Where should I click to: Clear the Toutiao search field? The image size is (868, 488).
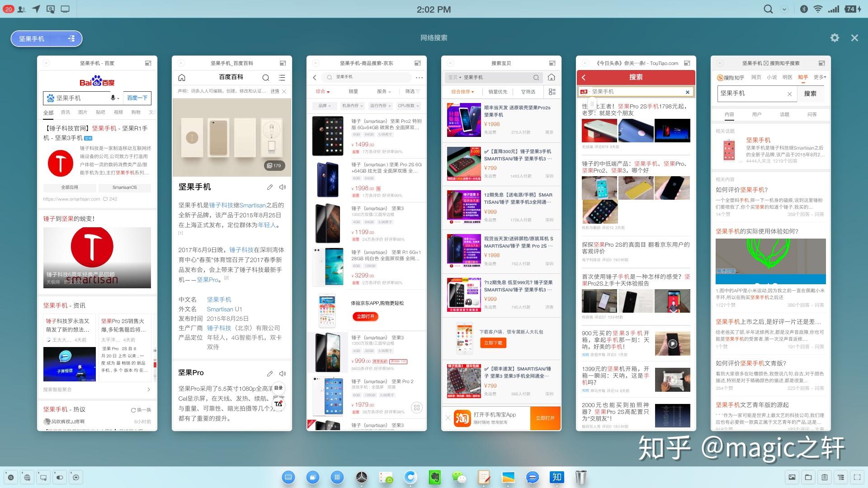click(x=688, y=92)
